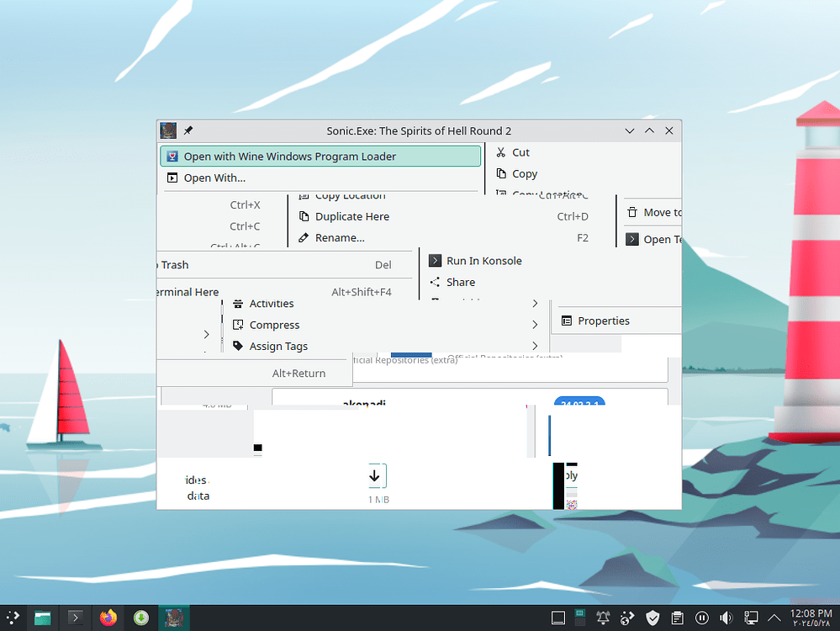Click the Duplicate Here icon
840x631 pixels.
(x=304, y=216)
